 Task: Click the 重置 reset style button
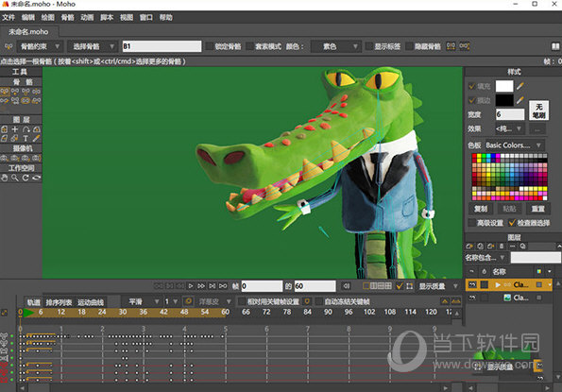click(x=537, y=209)
